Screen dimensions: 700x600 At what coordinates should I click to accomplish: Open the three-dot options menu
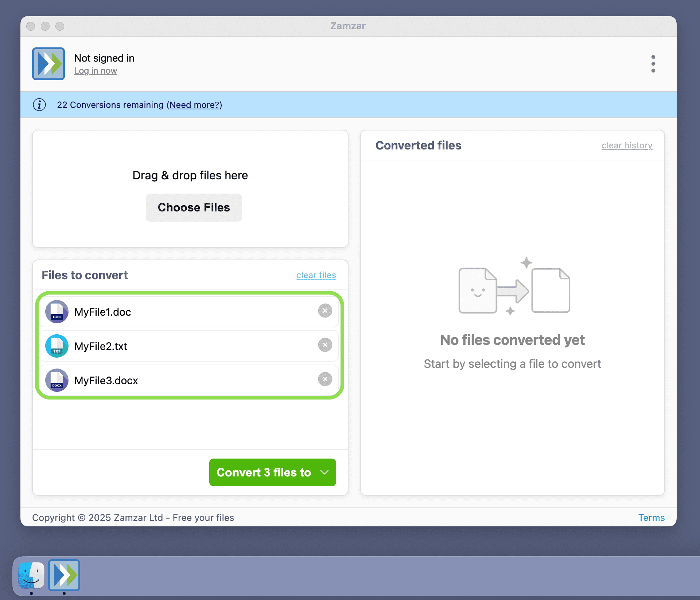pos(653,64)
